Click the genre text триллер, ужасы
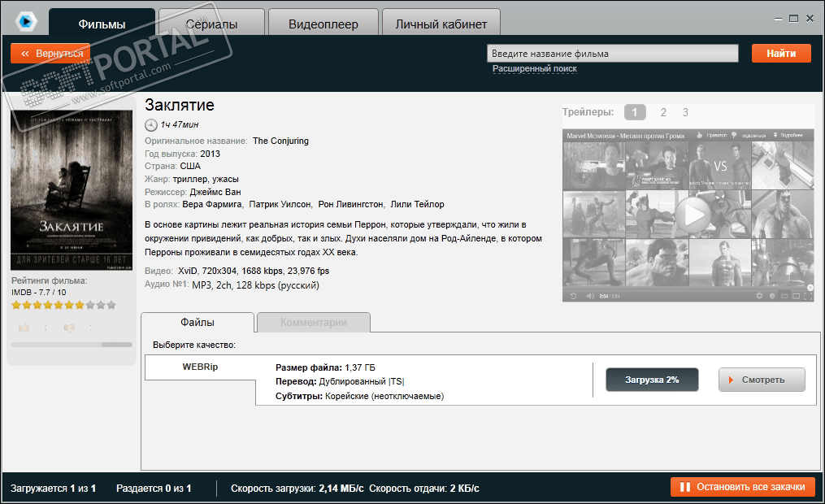The width and height of the screenshot is (825, 504). point(206,180)
